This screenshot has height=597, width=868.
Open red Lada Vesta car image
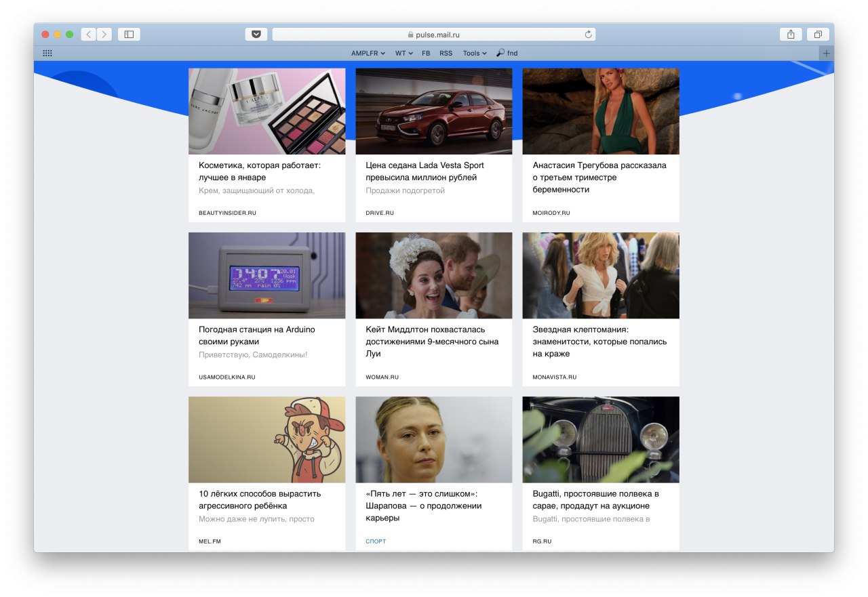click(x=434, y=111)
